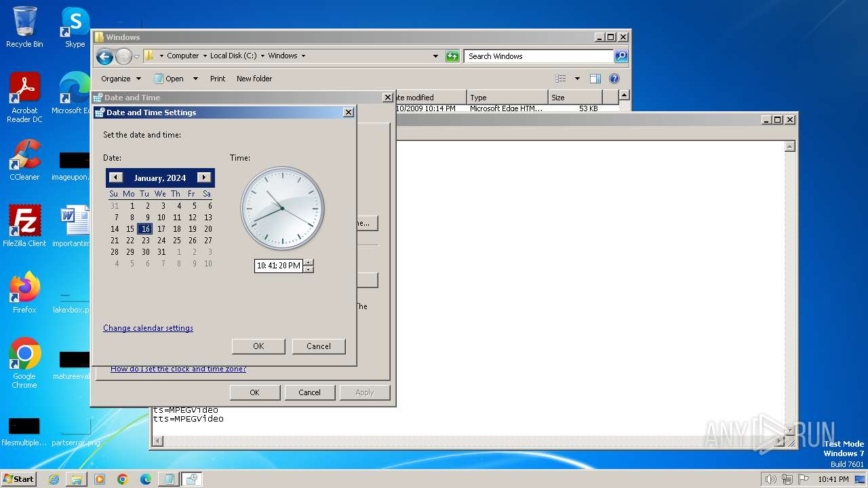Image resolution: width=868 pixels, height=488 pixels.
Task: Open Windows Explorer taskbar icon
Action: (77, 479)
